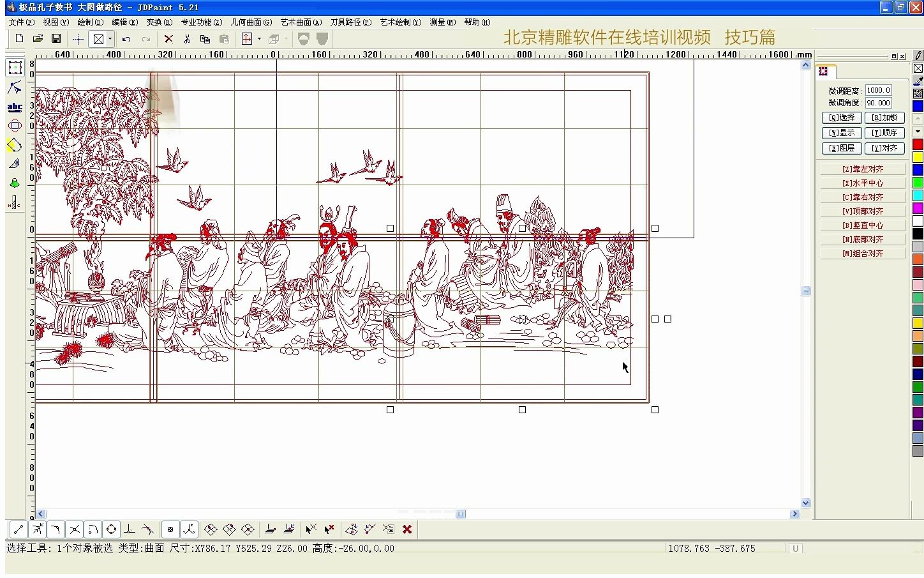This screenshot has width=924, height=578.
Task: Open the 文件(F) menu
Action: click(x=22, y=22)
